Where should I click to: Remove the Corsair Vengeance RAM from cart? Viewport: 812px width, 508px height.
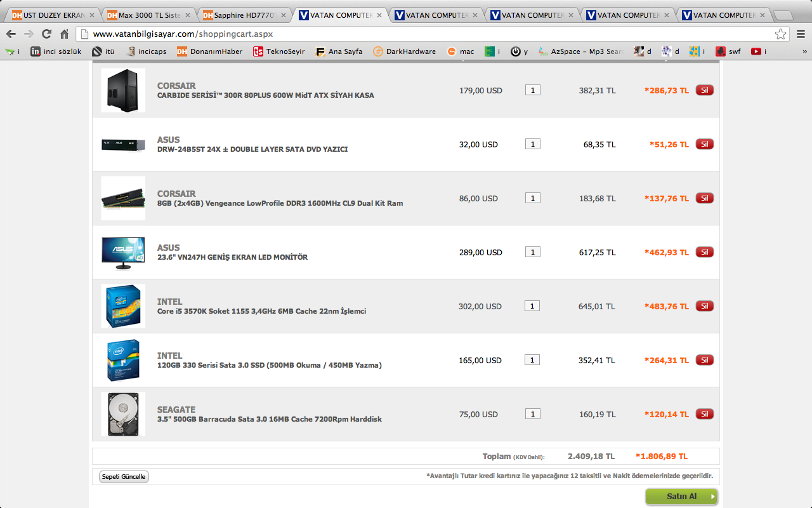tap(704, 198)
